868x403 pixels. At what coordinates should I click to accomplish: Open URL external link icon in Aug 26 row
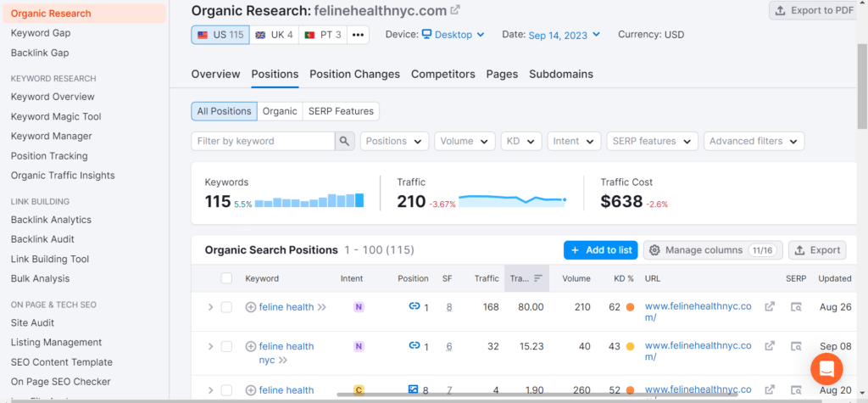pos(770,306)
